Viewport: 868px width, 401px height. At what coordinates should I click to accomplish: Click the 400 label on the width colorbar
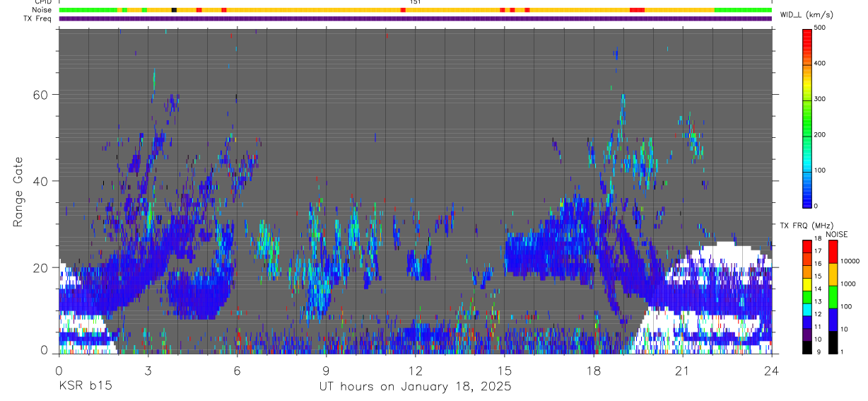coord(821,64)
